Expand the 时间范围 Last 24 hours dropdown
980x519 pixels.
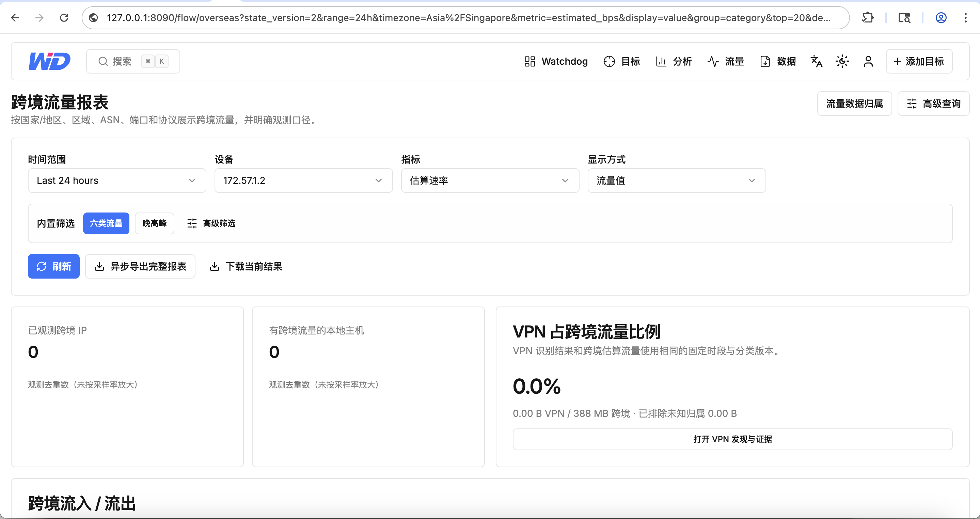click(117, 180)
